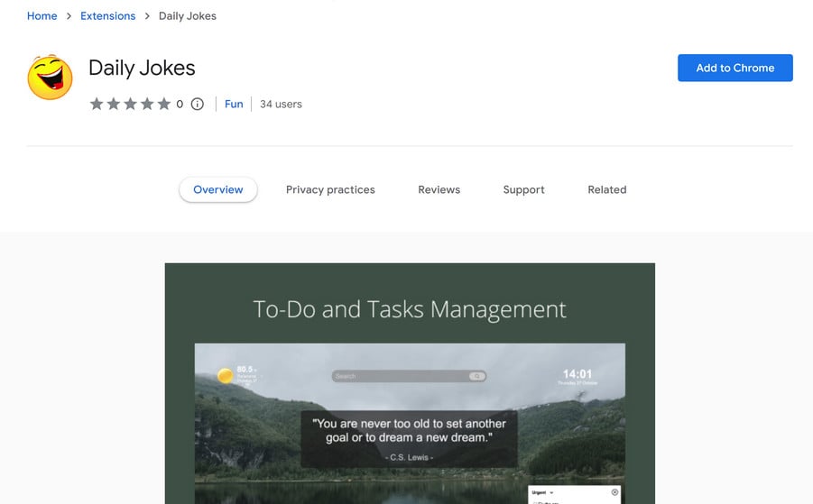This screenshot has width=813, height=504.
Task: Switch to the Overview tab
Action: [218, 189]
